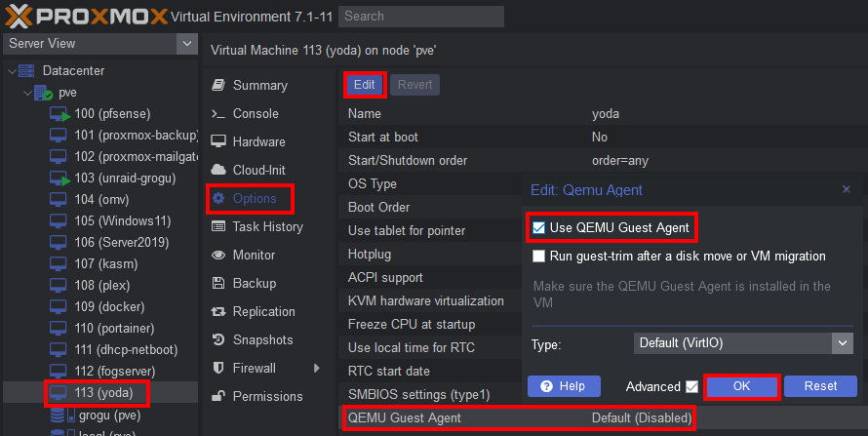Click the Hardware monitor icon
868x436 pixels.
coord(217,141)
